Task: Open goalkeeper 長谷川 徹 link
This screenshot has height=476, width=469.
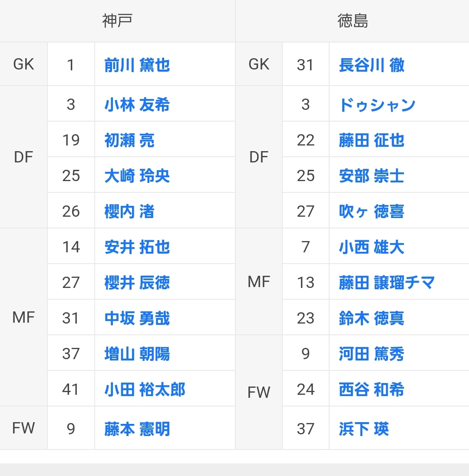Action: 371,65
